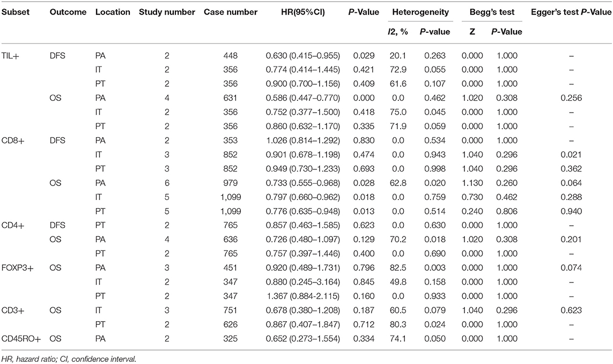
Task: Click the 'Location' column header
Action: click(x=113, y=12)
